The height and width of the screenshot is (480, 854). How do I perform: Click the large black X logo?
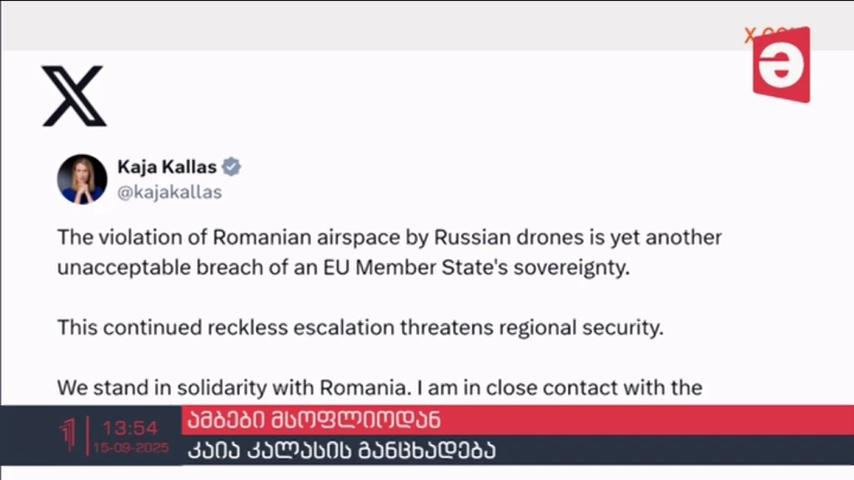74,96
